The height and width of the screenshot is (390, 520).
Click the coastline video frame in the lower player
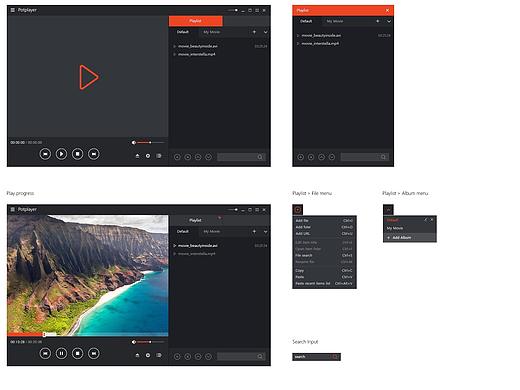click(88, 274)
